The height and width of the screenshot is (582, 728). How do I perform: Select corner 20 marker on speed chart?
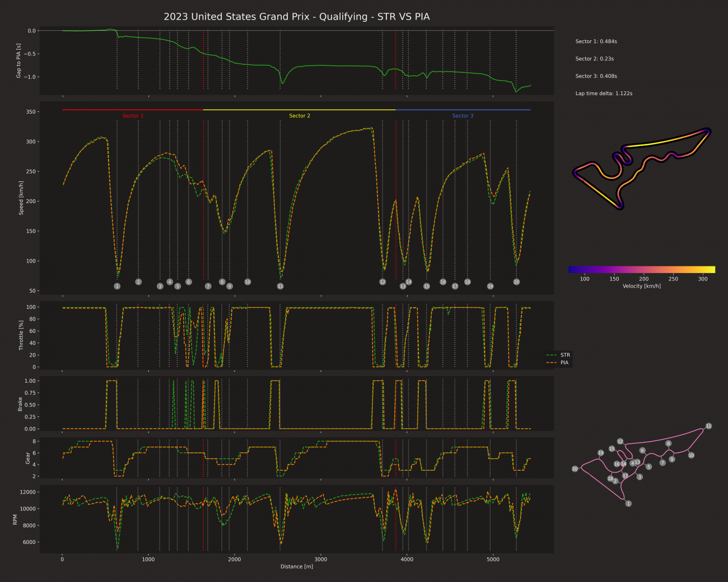click(x=516, y=282)
